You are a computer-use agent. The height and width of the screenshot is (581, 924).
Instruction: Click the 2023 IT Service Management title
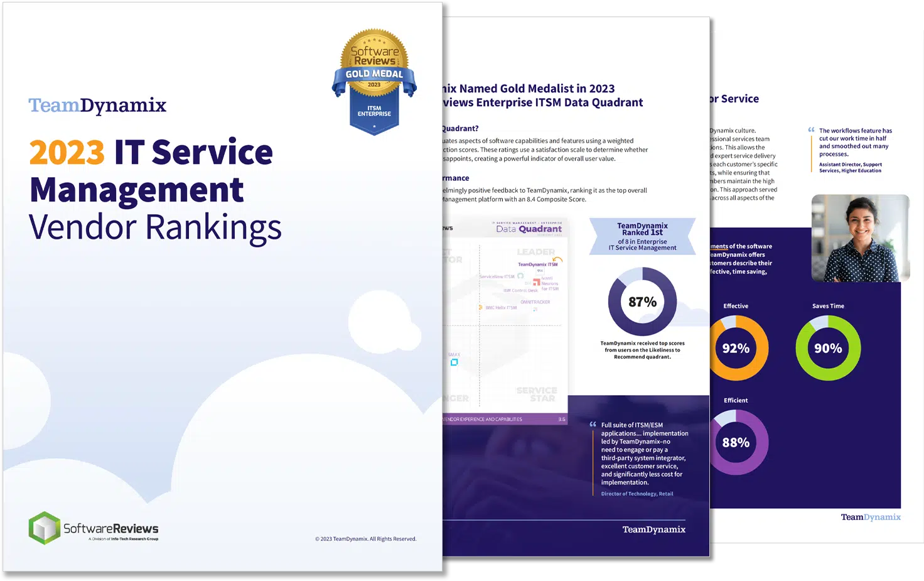(151, 171)
